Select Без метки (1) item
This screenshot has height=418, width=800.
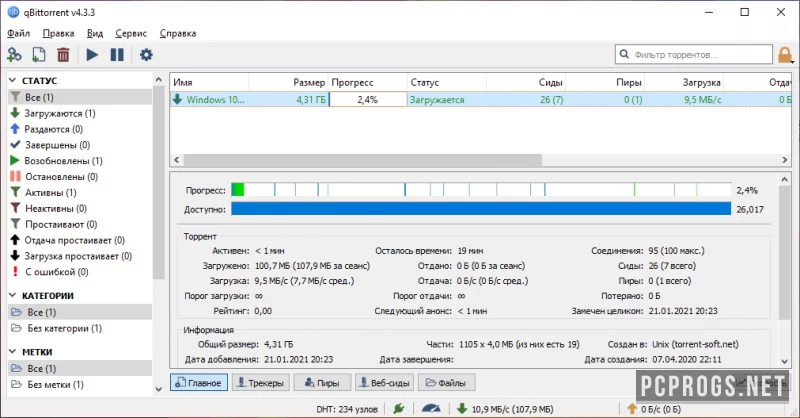55,384
